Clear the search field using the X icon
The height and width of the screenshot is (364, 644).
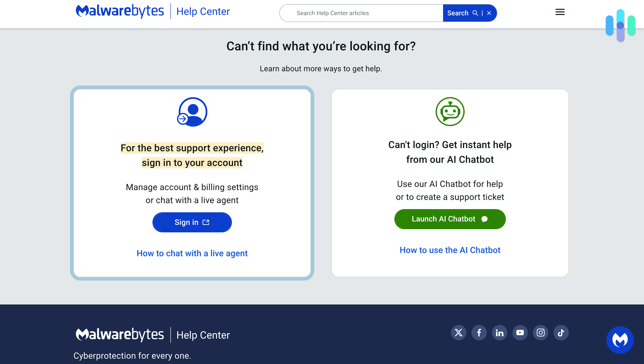click(489, 13)
